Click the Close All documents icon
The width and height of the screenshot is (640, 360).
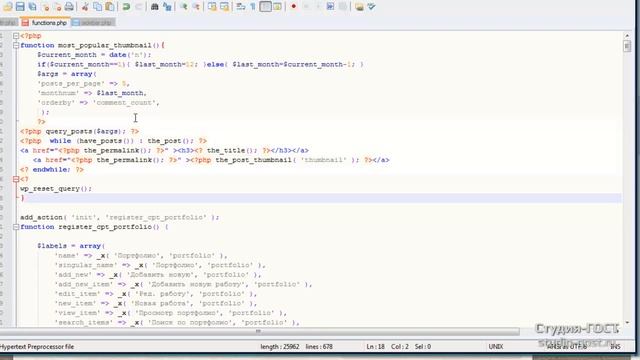pyautogui.click(x=57, y=7)
